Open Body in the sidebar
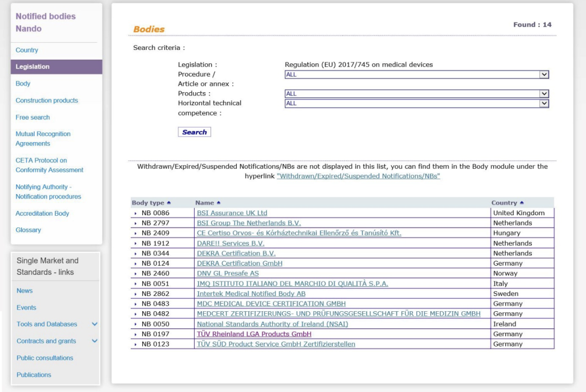Screen dimensions: 586x392 (23, 83)
